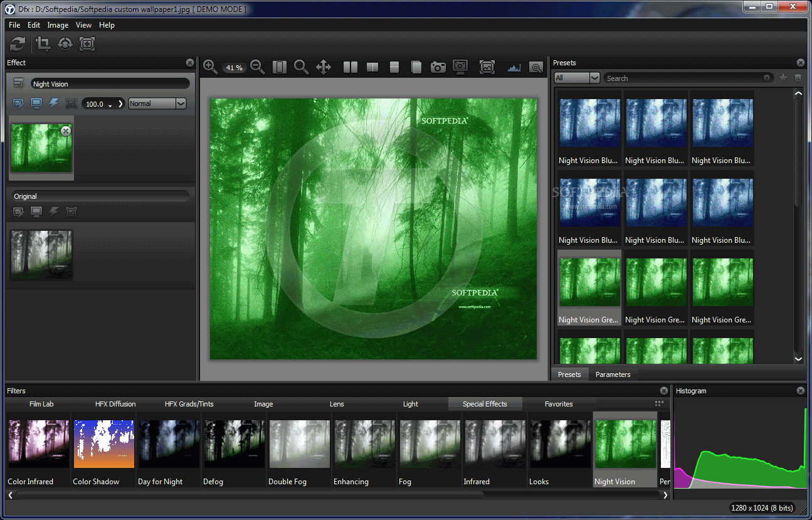This screenshot has width=812, height=520.
Task: Select the pan (four-arrow) tool
Action: click(x=324, y=66)
